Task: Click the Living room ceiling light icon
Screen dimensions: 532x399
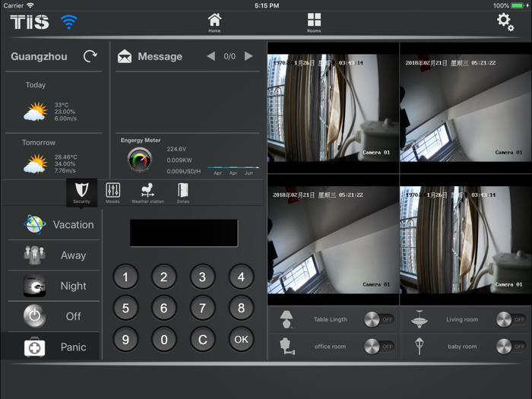Action: [420, 319]
